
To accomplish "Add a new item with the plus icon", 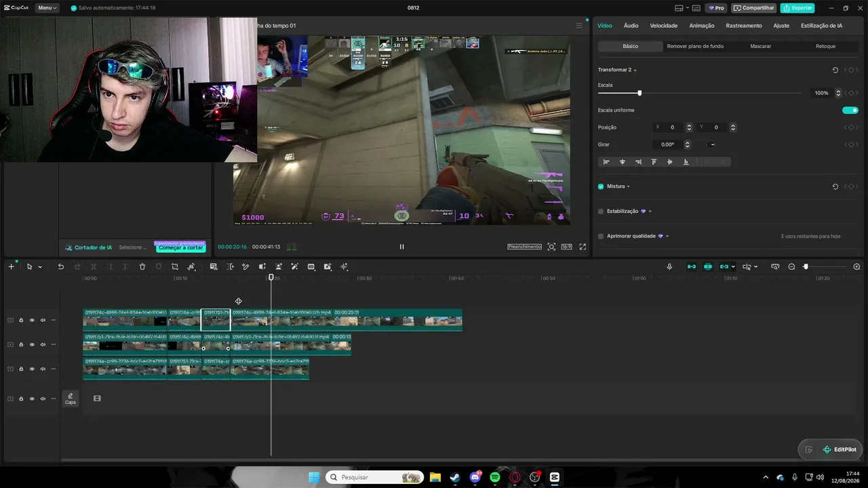I will click(11, 267).
